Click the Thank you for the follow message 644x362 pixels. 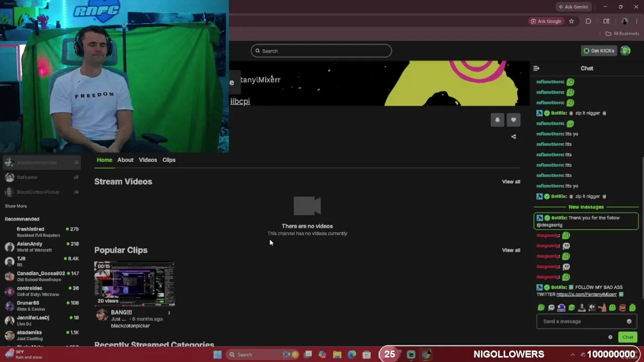point(586,221)
